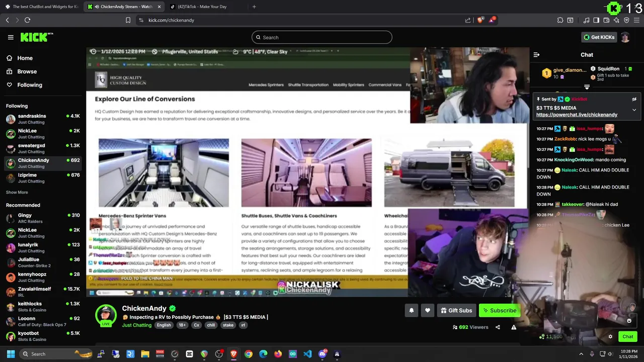Expand the gift leaderboard arrow
The width and height of the screenshot is (644, 362).
587,87
